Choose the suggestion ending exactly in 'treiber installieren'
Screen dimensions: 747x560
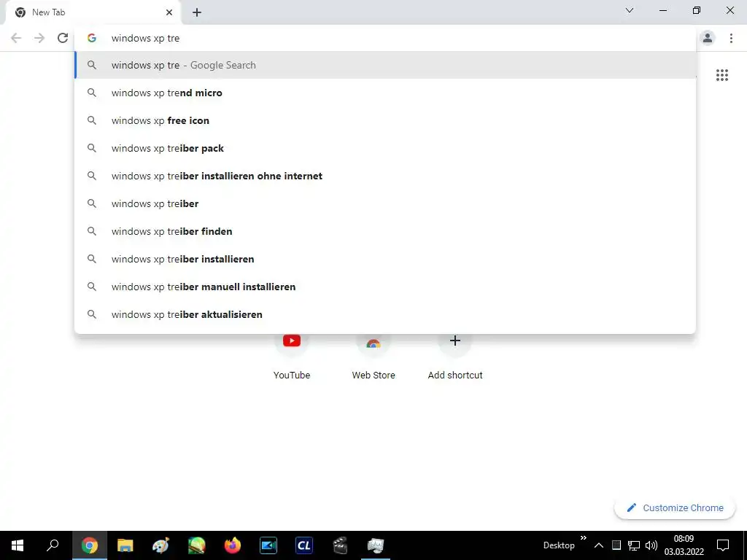(x=385, y=259)
